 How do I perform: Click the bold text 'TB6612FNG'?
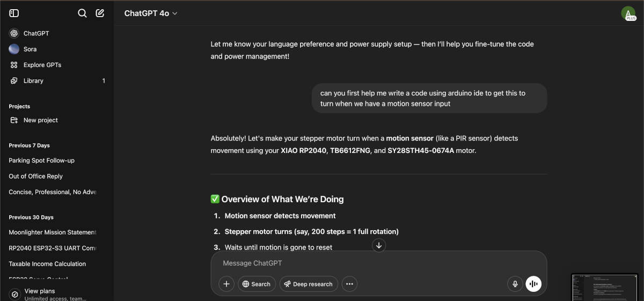pyautogui.click(x=350, y=151)
